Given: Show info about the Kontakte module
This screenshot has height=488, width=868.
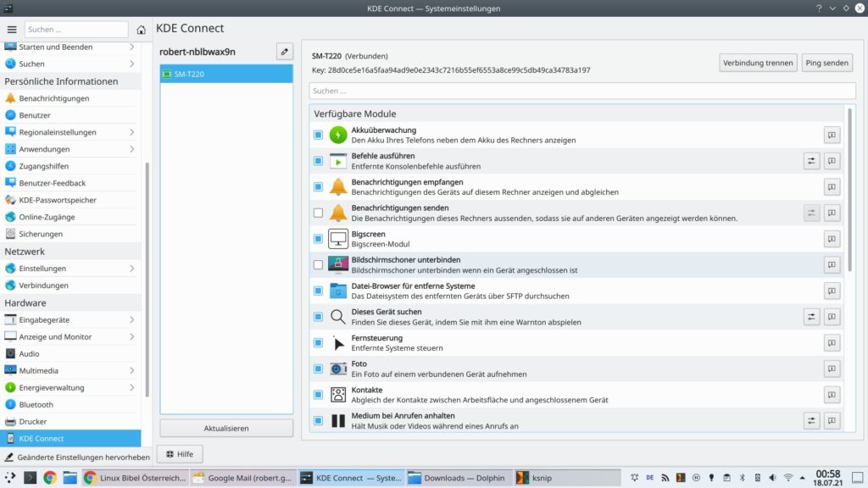Looking at the screenshot, I should [832, 395].
